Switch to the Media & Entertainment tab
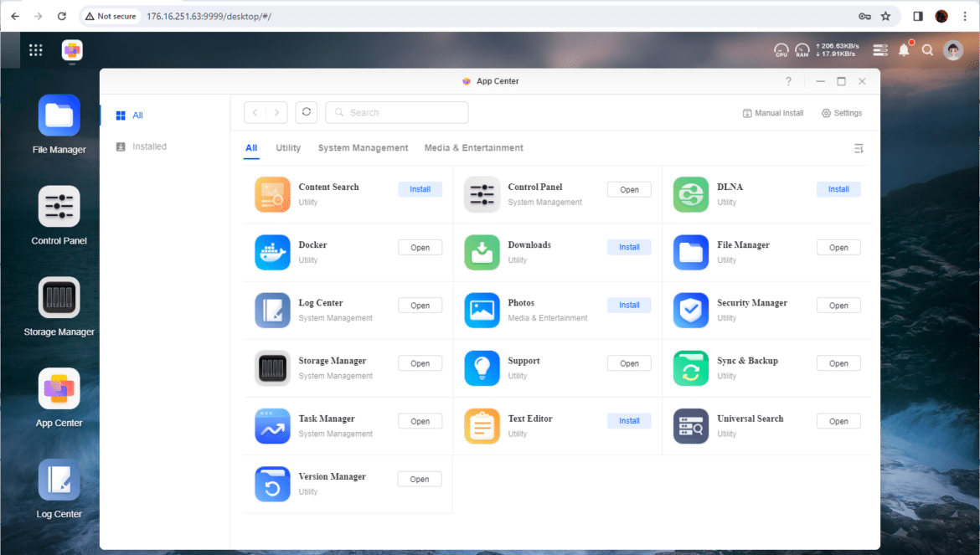The image size is (980, 555). tap(474, 148)
